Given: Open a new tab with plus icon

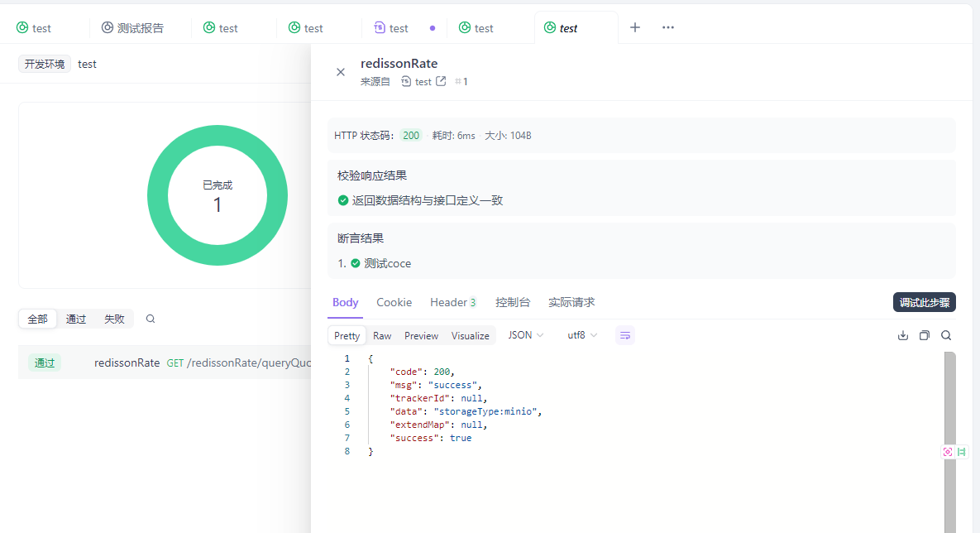Looking at the screenshot, I should (635, 27).
